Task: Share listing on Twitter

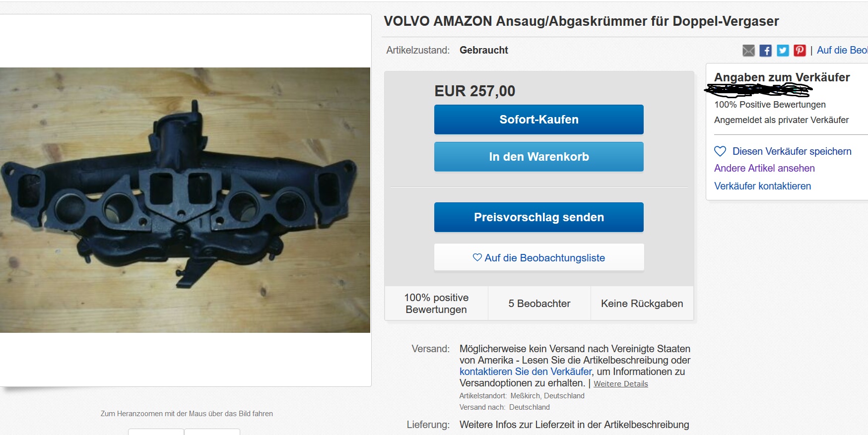Action: point(783,51)
